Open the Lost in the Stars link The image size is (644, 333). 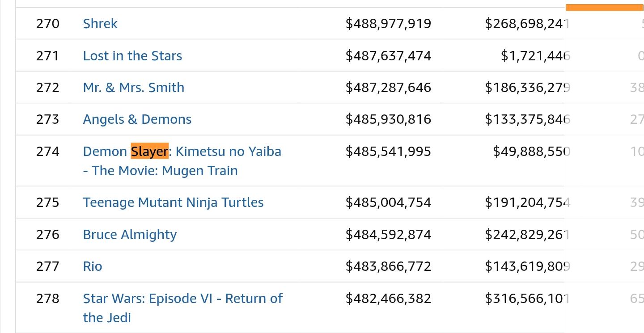pos(132,56)
